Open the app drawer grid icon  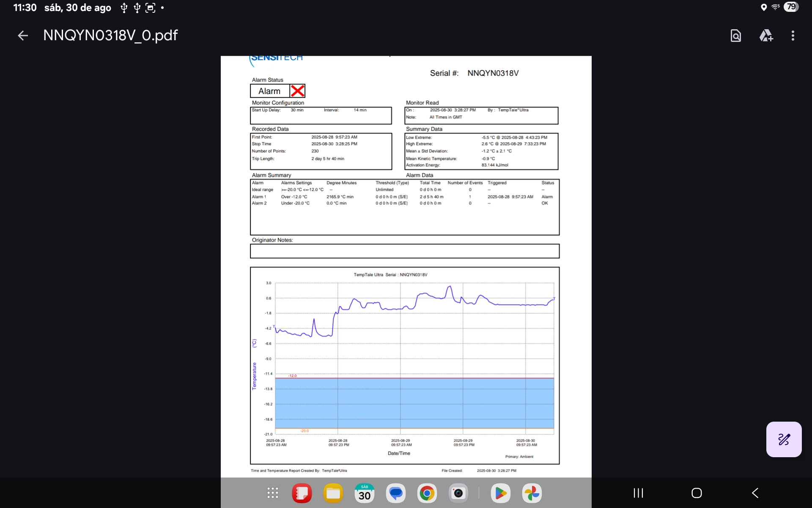click(x=273, y=493)
